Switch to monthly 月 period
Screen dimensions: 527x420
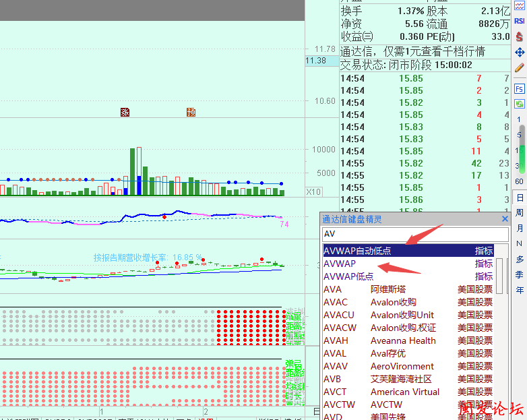coord(520,228)
